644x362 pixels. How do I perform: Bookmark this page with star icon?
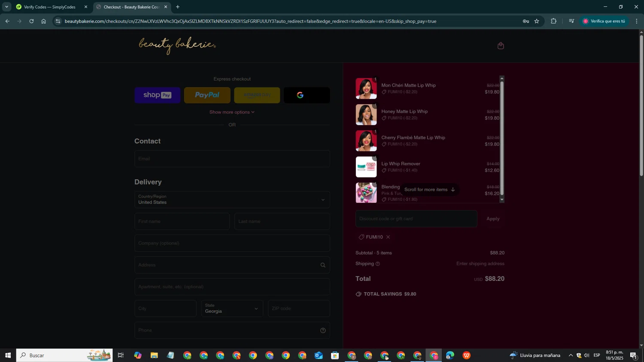[x=537, y=21]
